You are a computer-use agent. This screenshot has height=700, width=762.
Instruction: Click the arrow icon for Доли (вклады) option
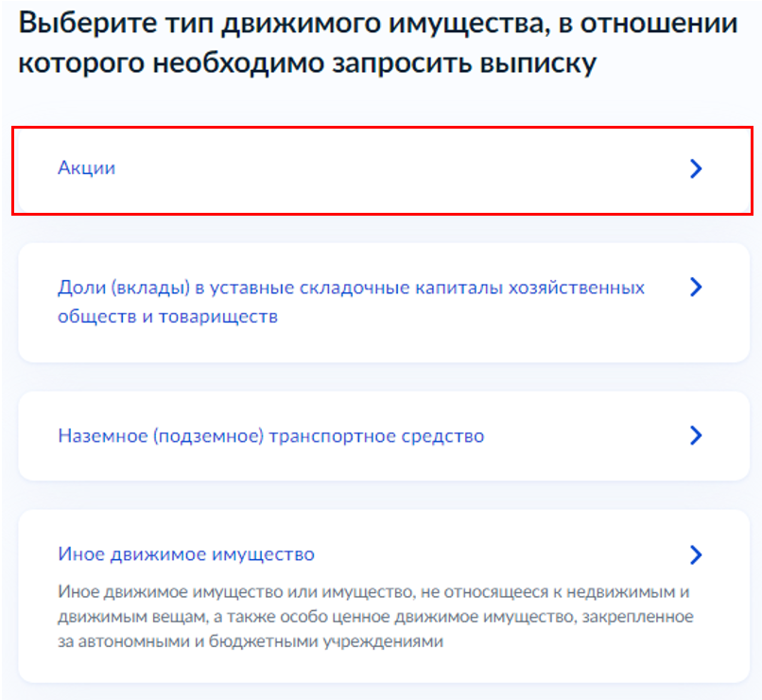[696, 288]
